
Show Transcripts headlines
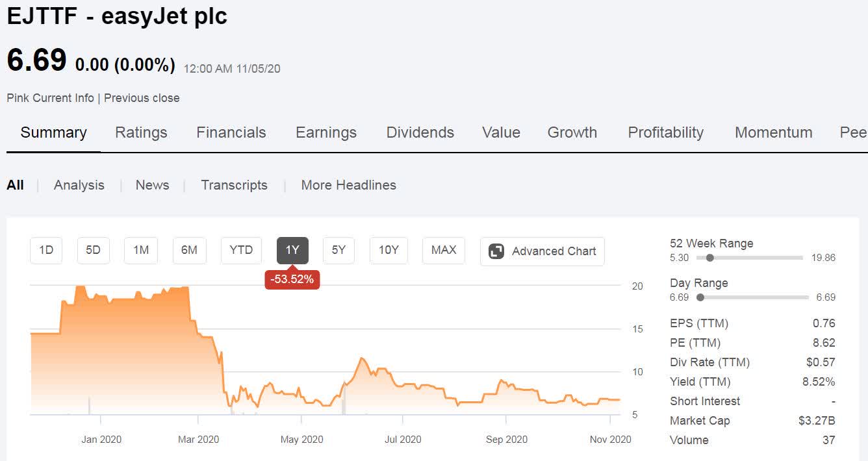235,185
